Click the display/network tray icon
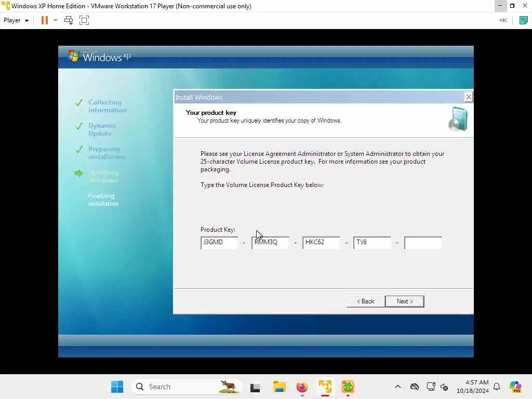 431,387
